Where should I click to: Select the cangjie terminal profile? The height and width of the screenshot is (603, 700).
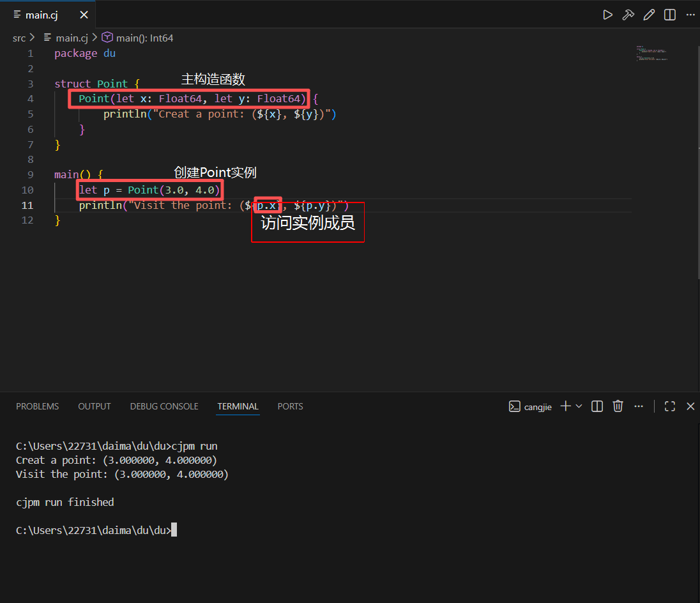tap(530, 407)
